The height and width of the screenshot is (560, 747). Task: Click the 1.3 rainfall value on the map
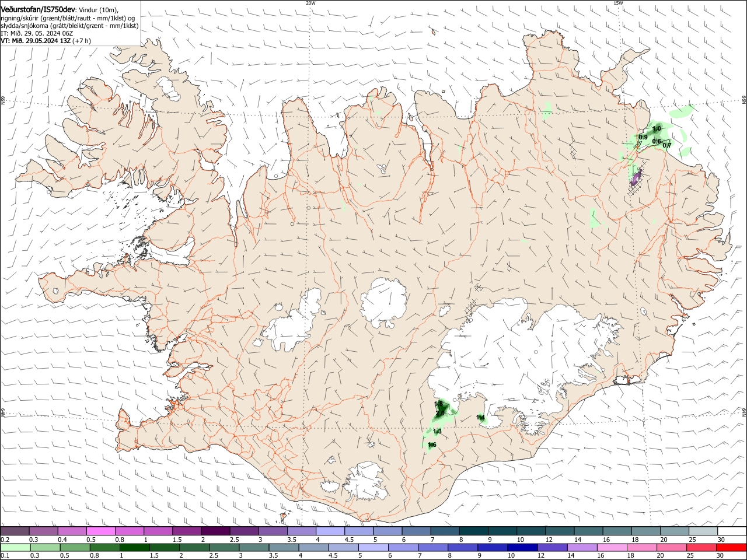pos(437,431)
